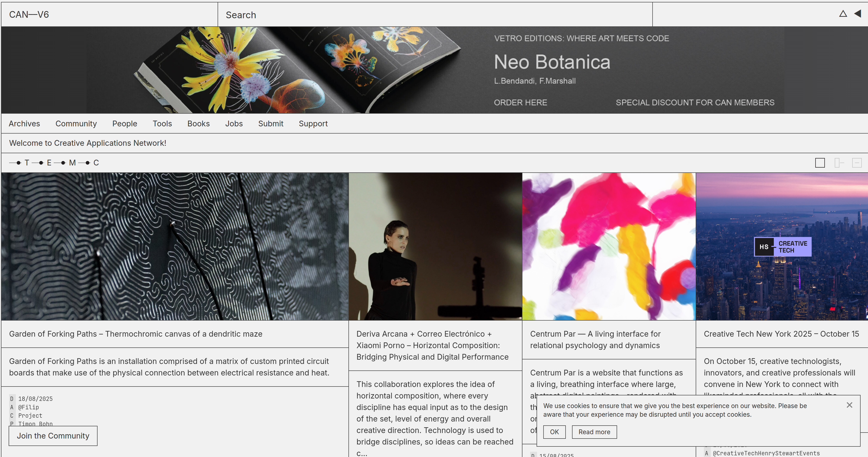The height and width of the screenshot is (457, 868).
Task: Click the author @Filip
Action: point(29,407)
